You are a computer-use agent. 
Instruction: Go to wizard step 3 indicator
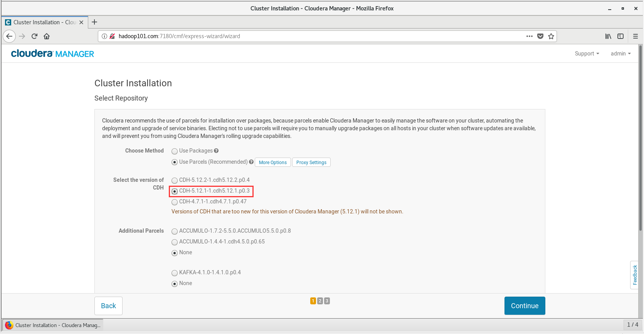pos(327,301)
